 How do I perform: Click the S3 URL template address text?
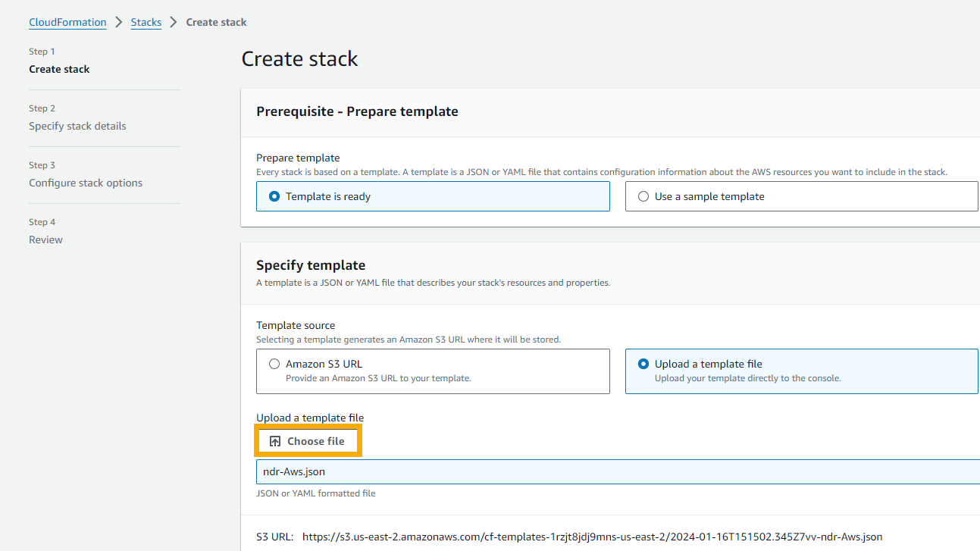591,537
